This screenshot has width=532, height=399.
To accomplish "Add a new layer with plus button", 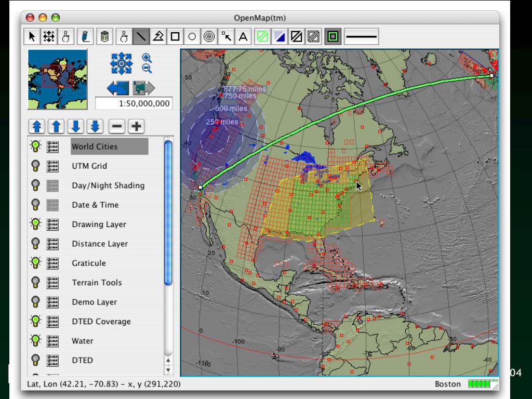I will point(137,127).
